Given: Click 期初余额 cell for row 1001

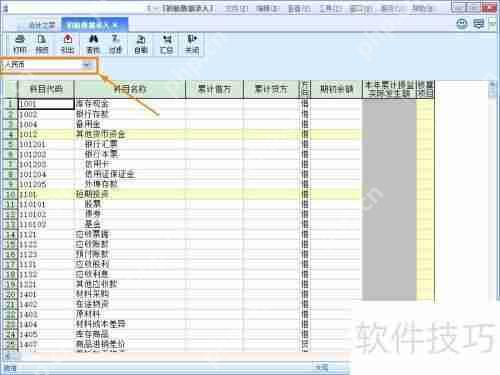Looking at the screenshot, I should (336, 104).
